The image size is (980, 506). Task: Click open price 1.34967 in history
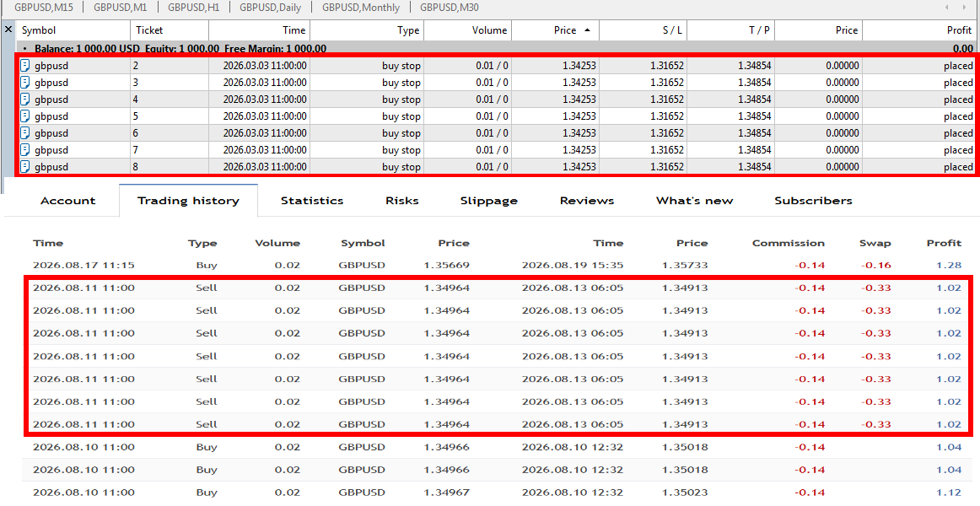446,493
